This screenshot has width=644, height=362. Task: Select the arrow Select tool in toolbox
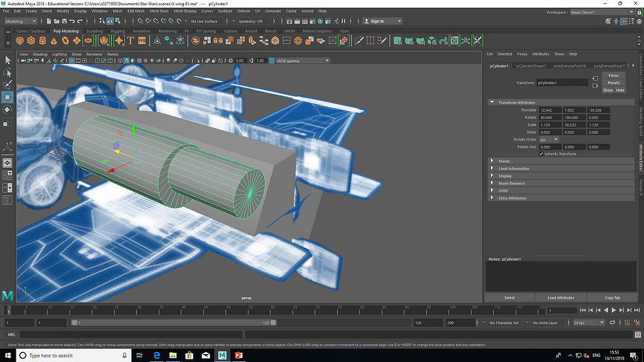click(x=7, y=60)
